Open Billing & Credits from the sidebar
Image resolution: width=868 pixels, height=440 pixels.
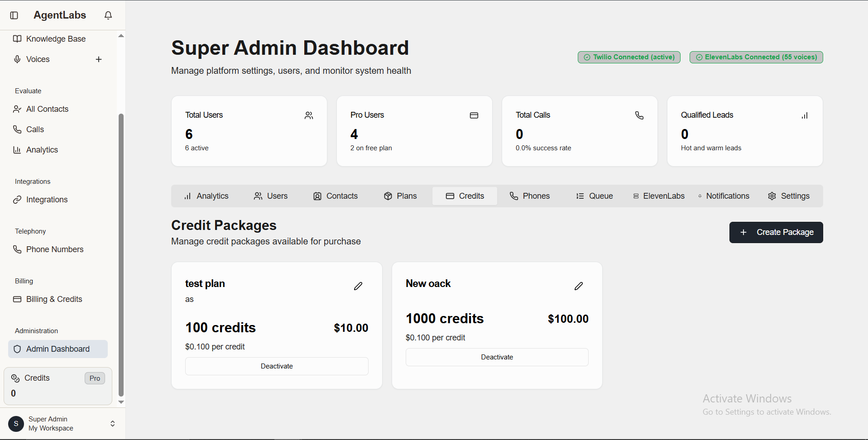click(54, 299)
